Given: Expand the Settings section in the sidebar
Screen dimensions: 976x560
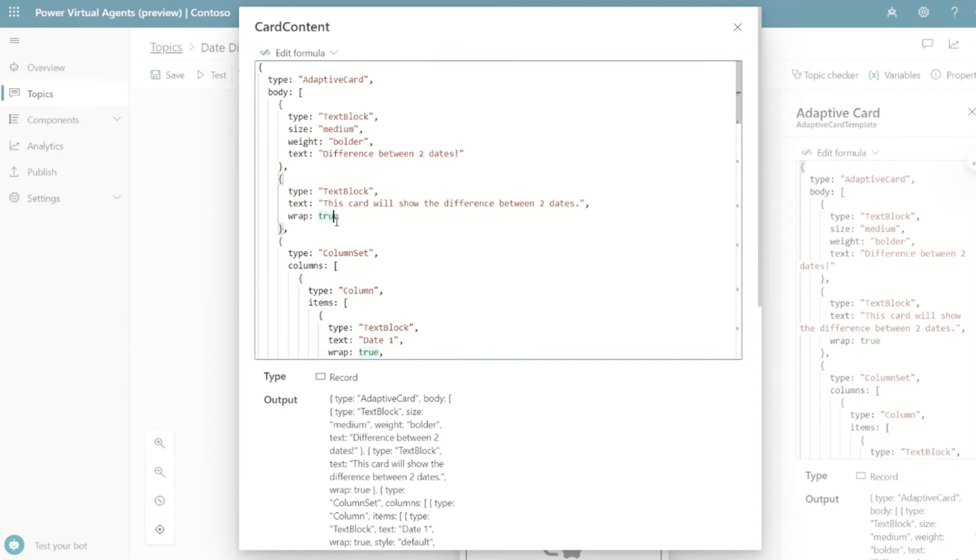Looking at the screenshot, I should pos(44,198).
